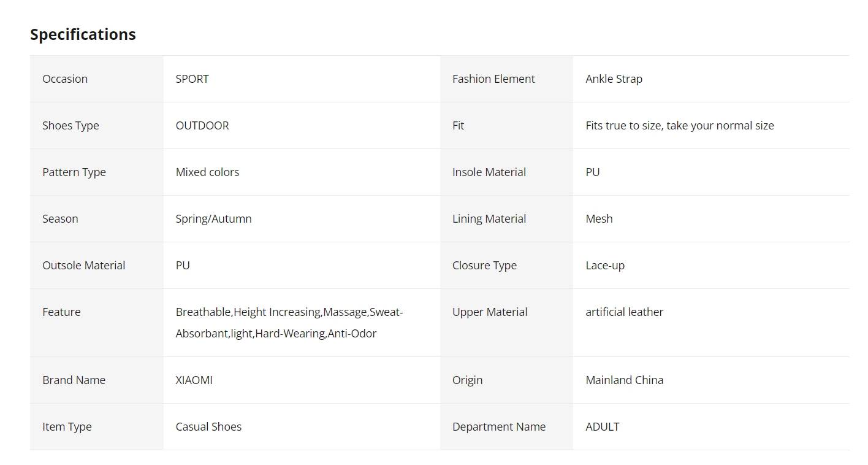
Task: Select the Department Name label
Action: [498, 427]
